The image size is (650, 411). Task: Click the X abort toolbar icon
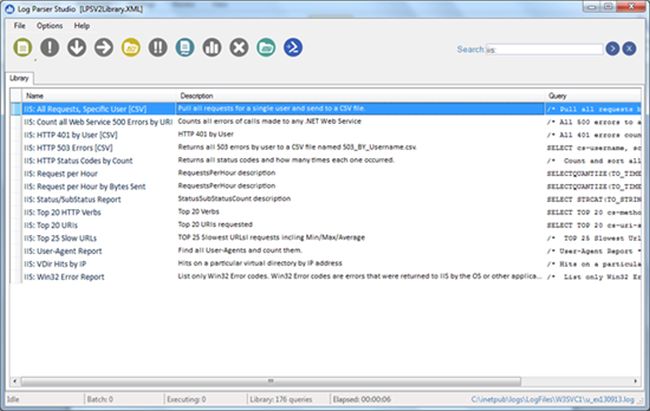(239, 48)
